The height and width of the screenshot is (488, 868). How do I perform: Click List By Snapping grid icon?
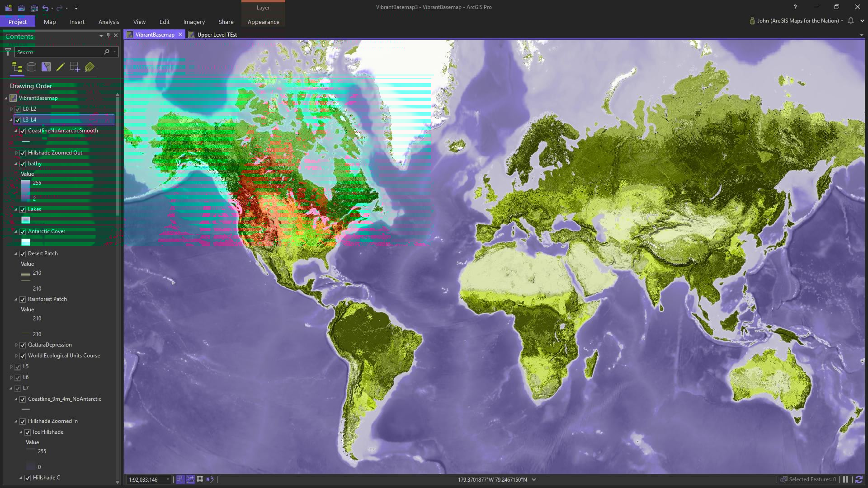coord(75,67)
